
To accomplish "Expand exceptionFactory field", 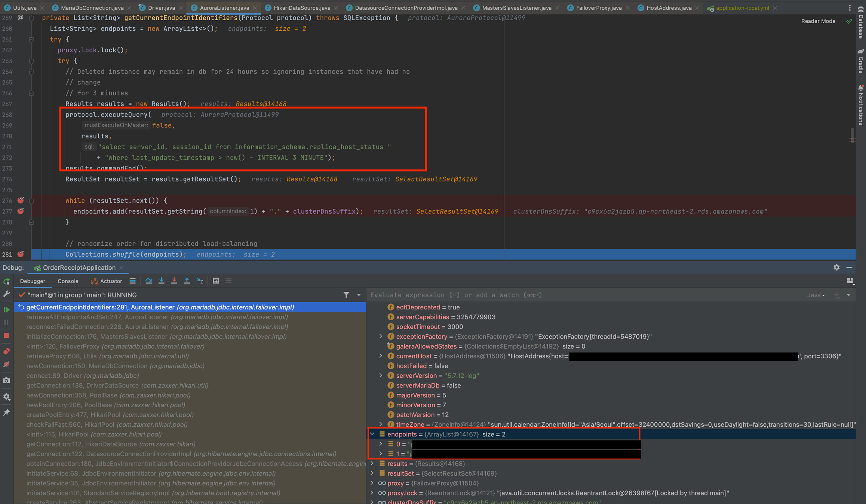I will coord(381,336).
